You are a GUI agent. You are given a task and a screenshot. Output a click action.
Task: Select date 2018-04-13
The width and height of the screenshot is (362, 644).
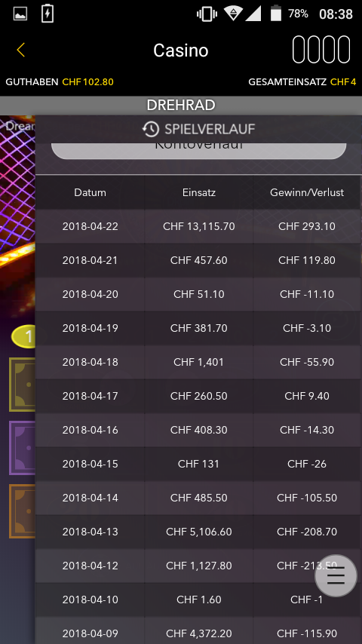(x=90, y=532)
